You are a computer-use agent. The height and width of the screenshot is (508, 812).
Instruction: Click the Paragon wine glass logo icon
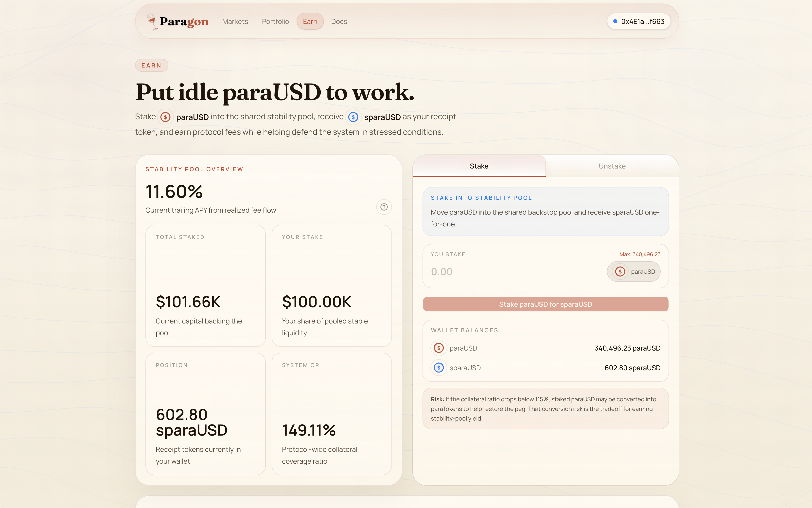coord(152,21)
